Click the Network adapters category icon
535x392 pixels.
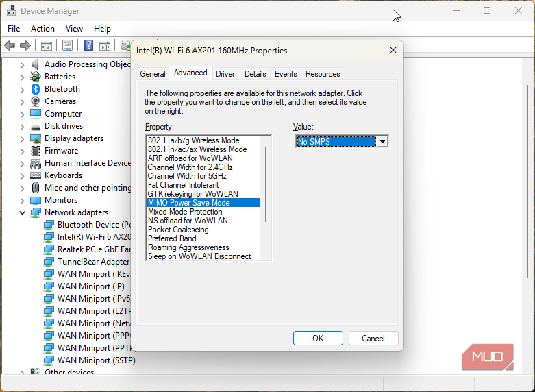click(x=36, y=212)
